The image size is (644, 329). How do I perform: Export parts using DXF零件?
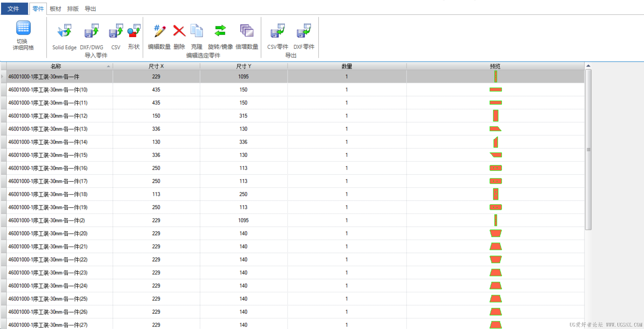[304, 31]
